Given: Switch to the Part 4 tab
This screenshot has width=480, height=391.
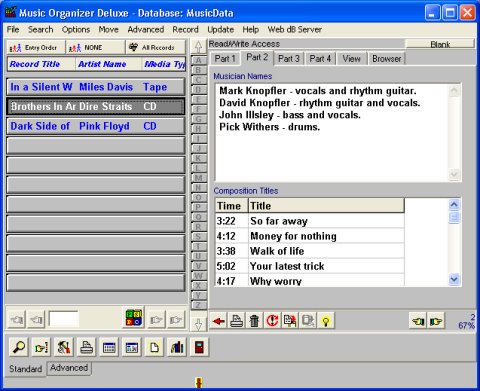Looking at the screenshot, I should (x=320, y=59).
